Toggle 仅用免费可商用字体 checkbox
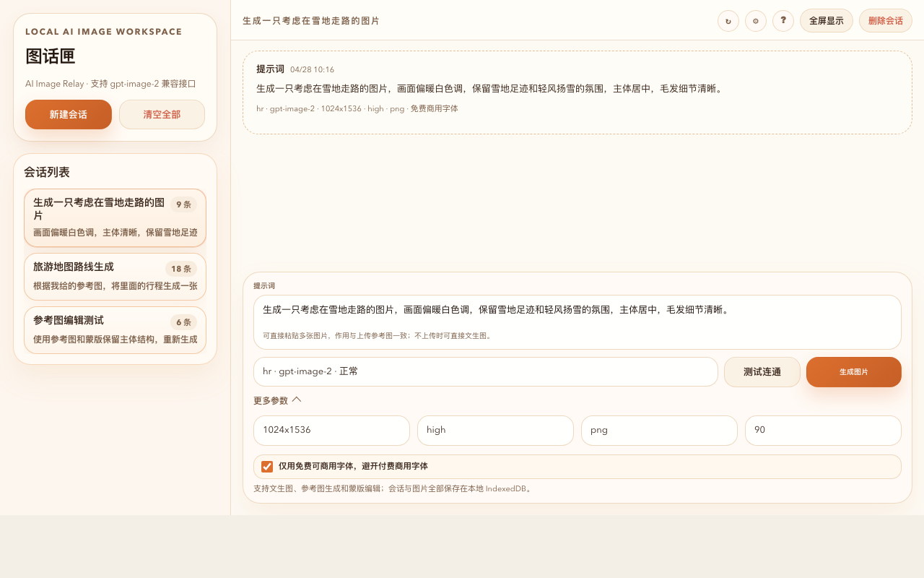Screen dimensions: 924x578 coord(267,467)
